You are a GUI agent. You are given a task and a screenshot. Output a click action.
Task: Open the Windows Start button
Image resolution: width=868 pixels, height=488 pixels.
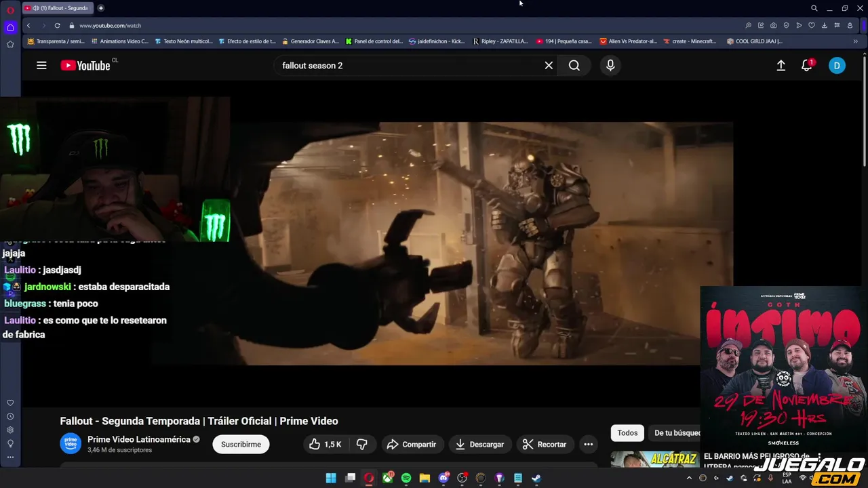(x=331, y=479)
